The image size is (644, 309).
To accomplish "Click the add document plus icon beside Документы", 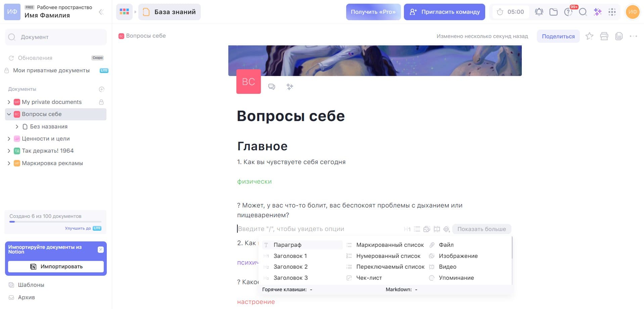I will 101,89.
